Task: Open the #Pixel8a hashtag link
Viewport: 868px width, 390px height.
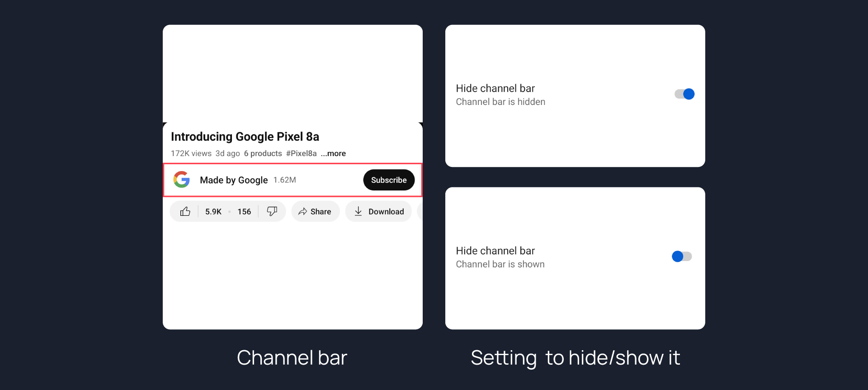Action: [x=301, y=153]
